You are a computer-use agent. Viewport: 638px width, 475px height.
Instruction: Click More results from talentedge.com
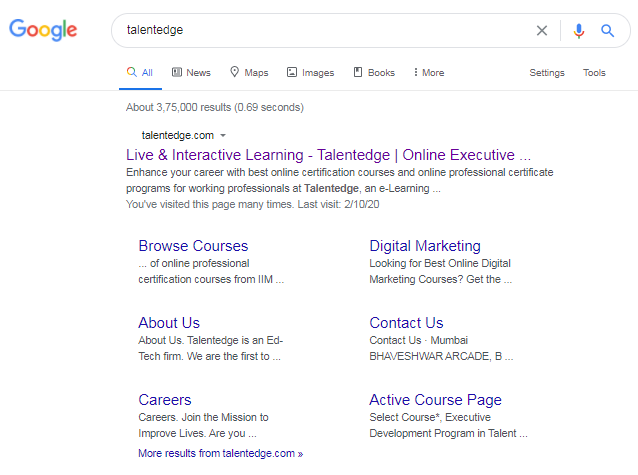tap(220, 453)
